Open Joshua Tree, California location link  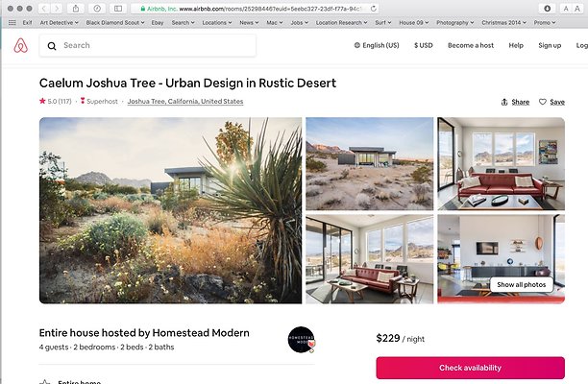tap(185, 101)
